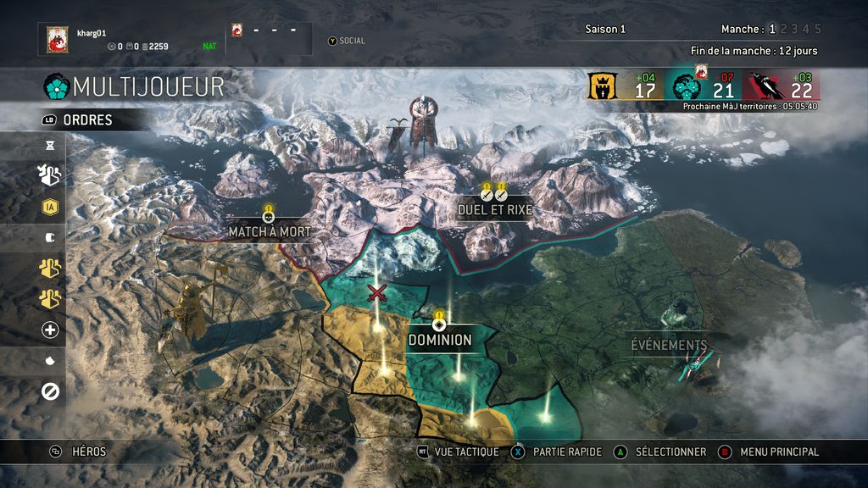
Task: Click the Samurai flower emblem scoring 21
Action: pos(687,87)
